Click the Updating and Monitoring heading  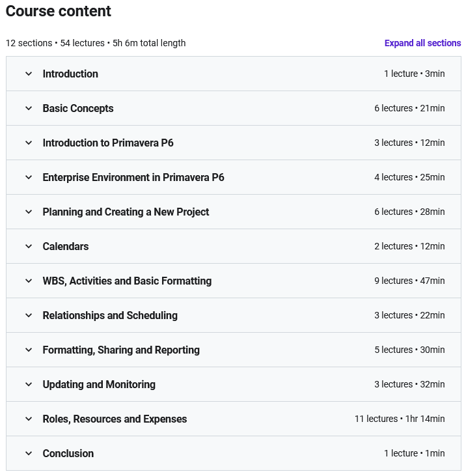point(99,384)
